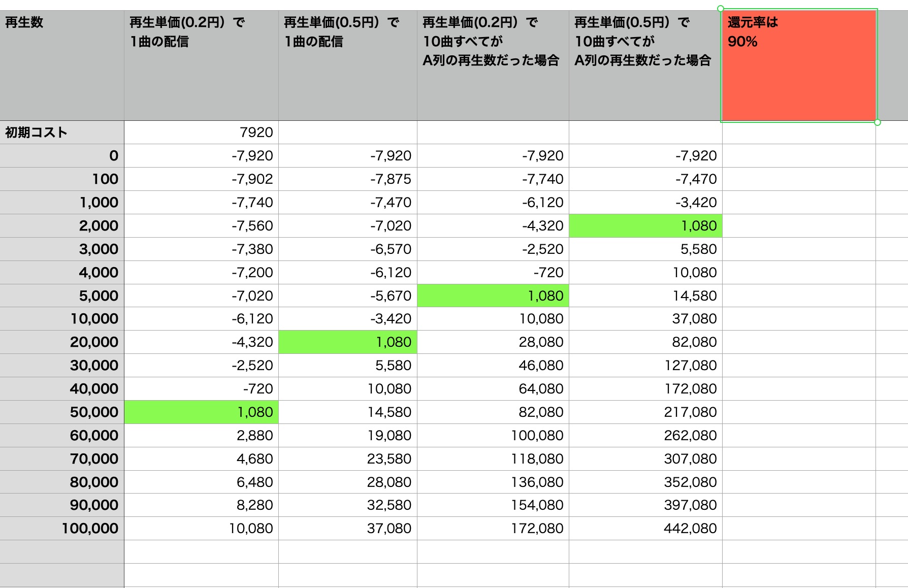Image resolution: width=908 pixels, height=588 pixels.
Task: Select the cell containing 442,080
Action: click(x=645, y=529)
